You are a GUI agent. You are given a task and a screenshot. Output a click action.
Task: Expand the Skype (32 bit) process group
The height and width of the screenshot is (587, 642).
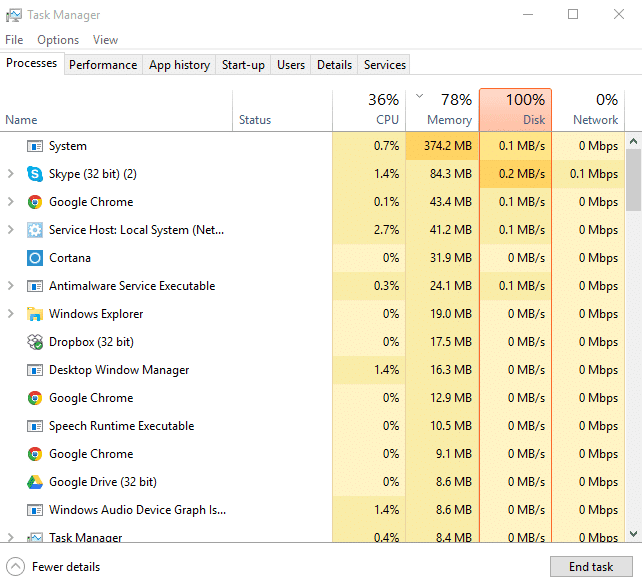click(x=10, y=174)
